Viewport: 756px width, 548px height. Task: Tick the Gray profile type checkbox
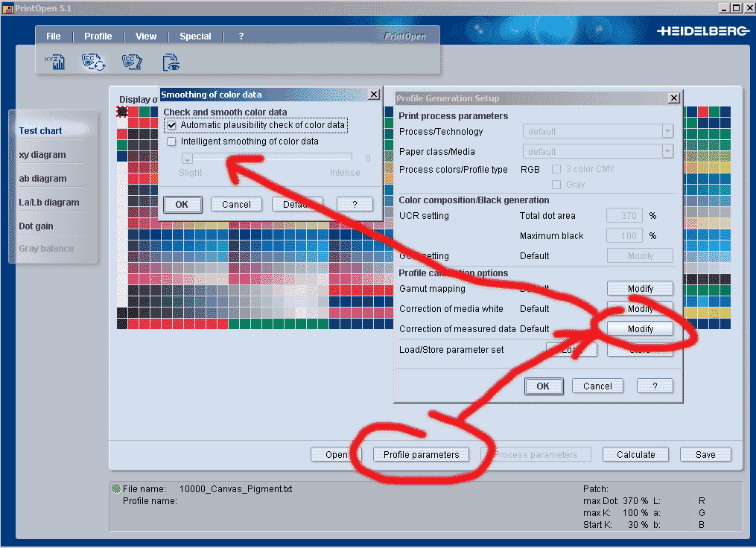(x=556, y=185)
